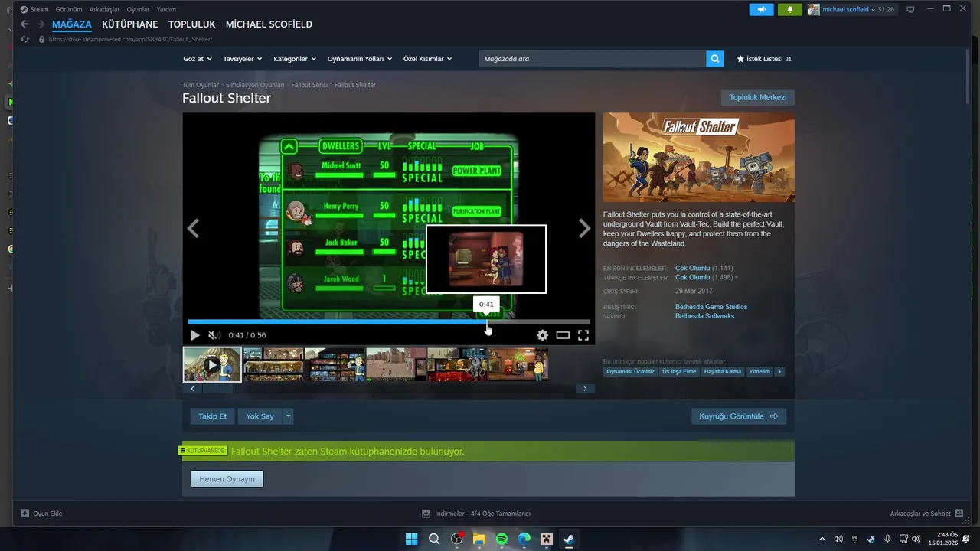980x551 pixels.
Task: Open the Windows Start menu
Action: 411,539
